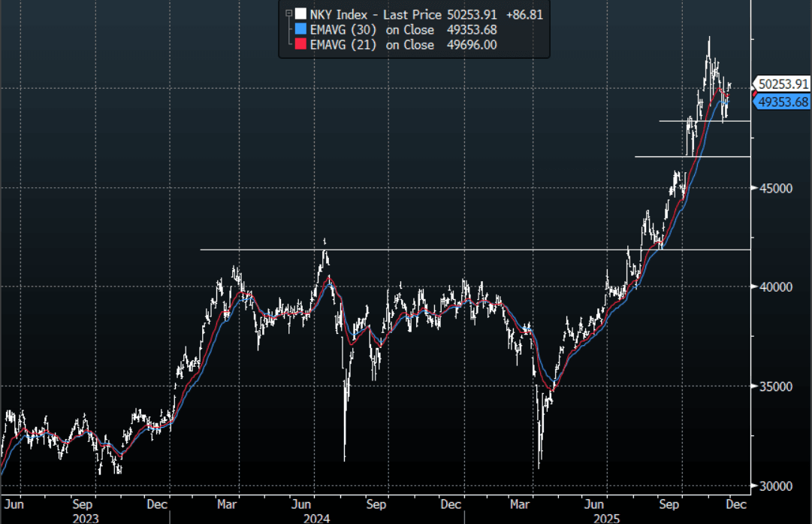Click the red EMAVG (21) color swatch

point(300,45)
